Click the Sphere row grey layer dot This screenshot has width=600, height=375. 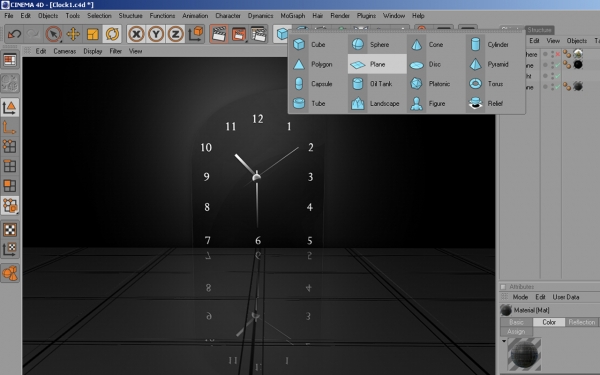click(545, 54)
